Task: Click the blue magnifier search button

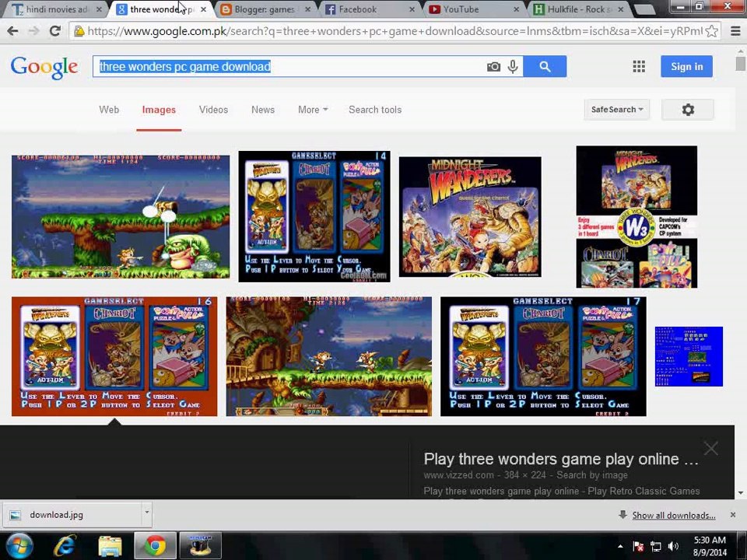Action: pyautogui.click(x=545, y=67)
